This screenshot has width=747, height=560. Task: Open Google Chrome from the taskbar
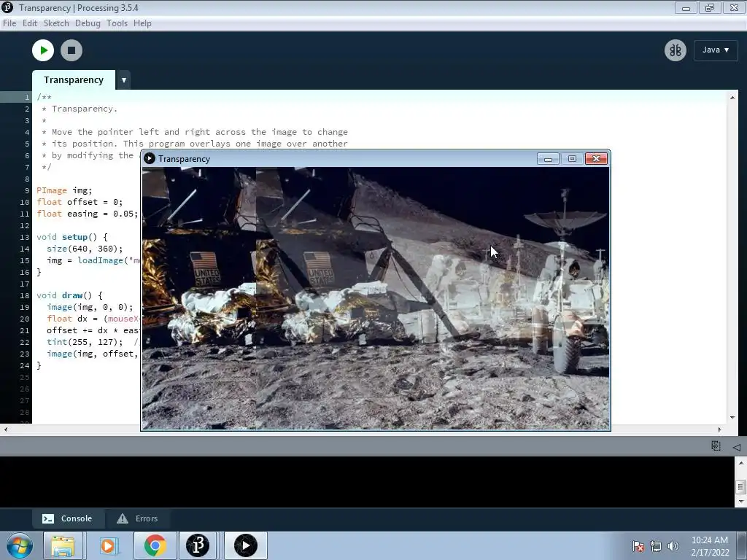point(155,545)
